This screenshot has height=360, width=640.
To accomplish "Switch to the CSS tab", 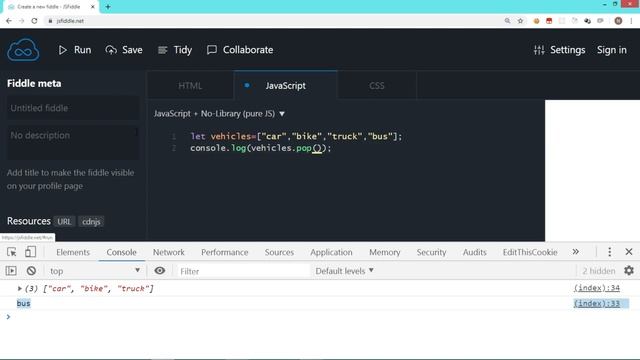I will click(377, 86).
